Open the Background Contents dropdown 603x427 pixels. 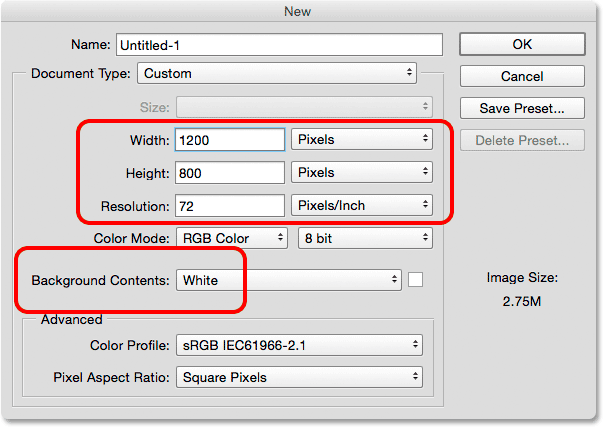pyautogui.click(x=289, y=281)
